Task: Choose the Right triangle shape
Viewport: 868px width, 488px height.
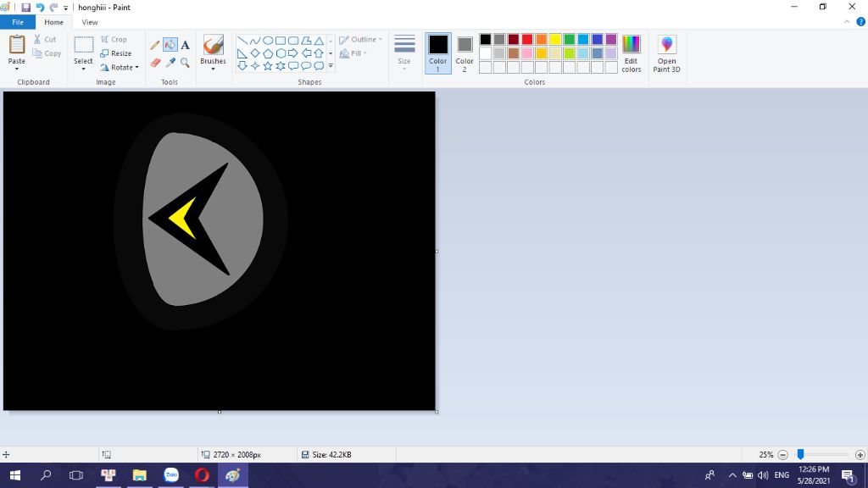Action: 242,53
